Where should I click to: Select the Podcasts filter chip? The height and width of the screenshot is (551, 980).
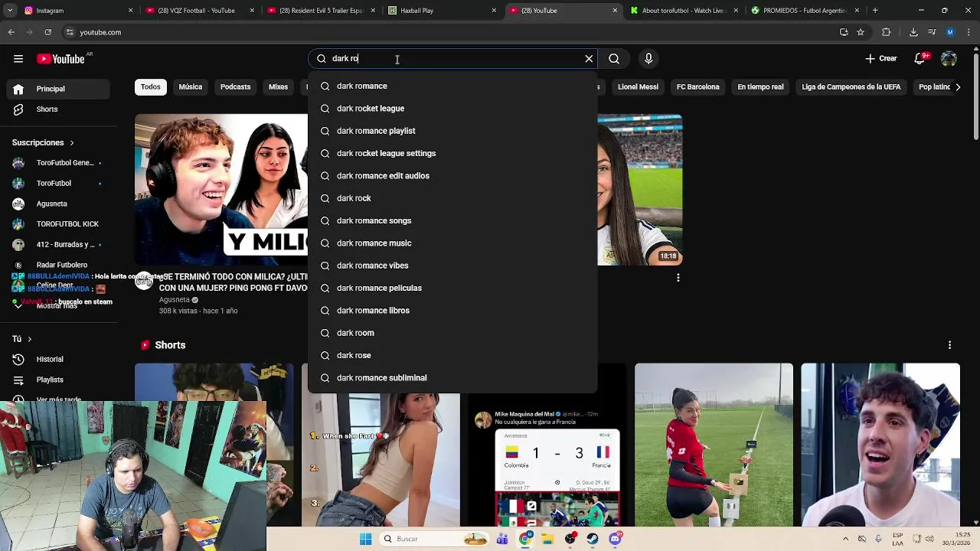click(x=236, y=87)
